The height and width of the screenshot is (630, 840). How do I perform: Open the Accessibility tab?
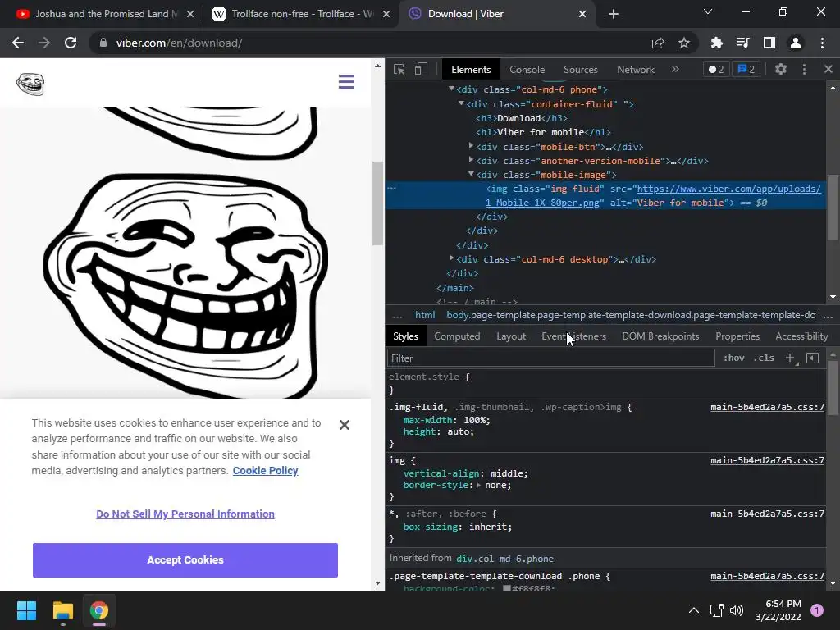pyautogui.click(x=801, y=336)
